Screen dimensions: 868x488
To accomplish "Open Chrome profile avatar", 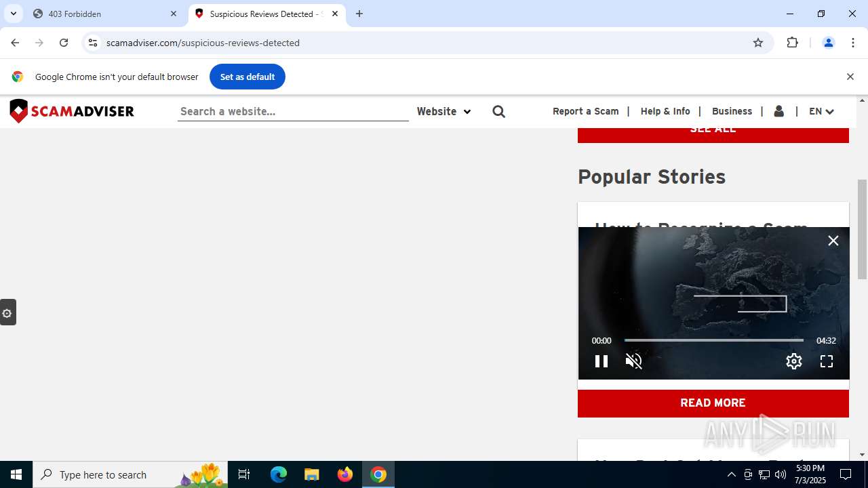I will (828, 43).
